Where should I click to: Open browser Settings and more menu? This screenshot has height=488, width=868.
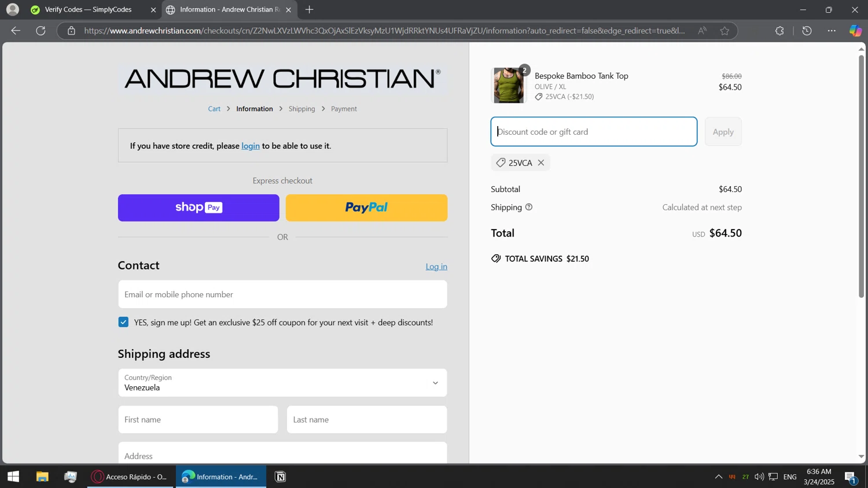tap(832, 31)
